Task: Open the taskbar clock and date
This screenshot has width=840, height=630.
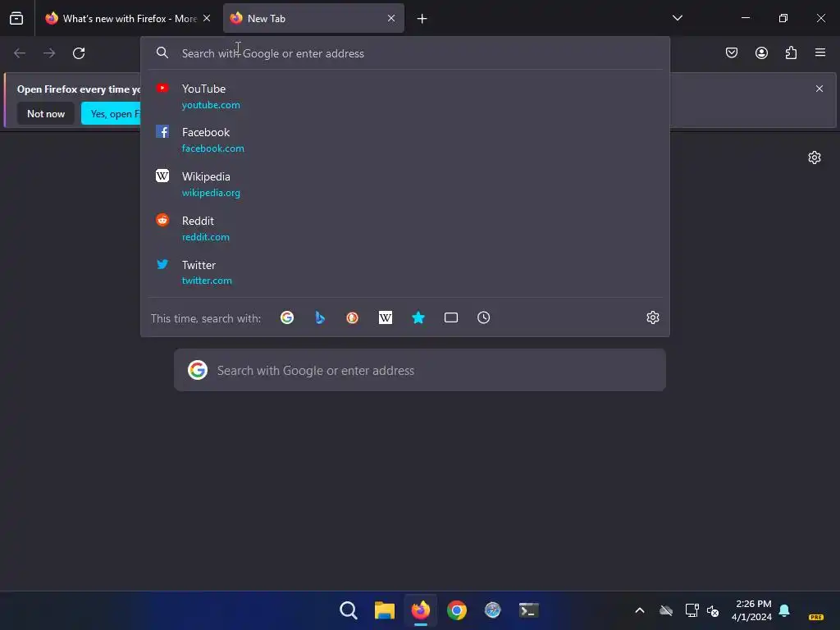Action: click(x=751, y=610)
